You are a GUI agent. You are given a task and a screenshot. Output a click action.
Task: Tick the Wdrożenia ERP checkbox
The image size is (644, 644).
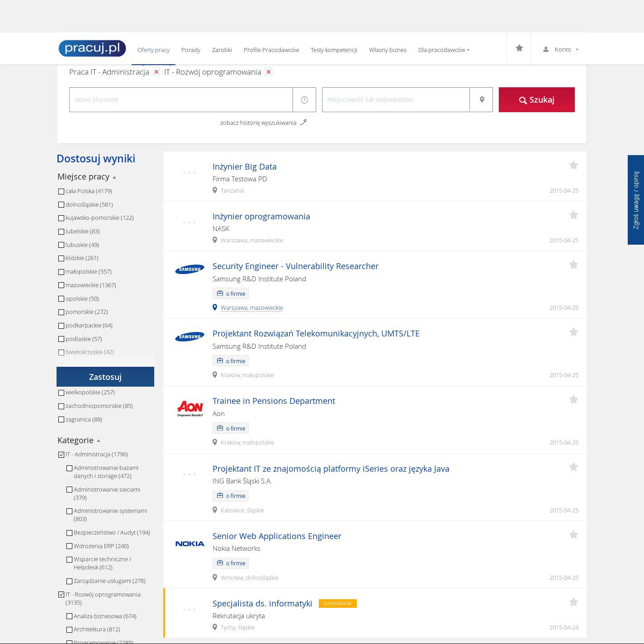tap(70, 546)
